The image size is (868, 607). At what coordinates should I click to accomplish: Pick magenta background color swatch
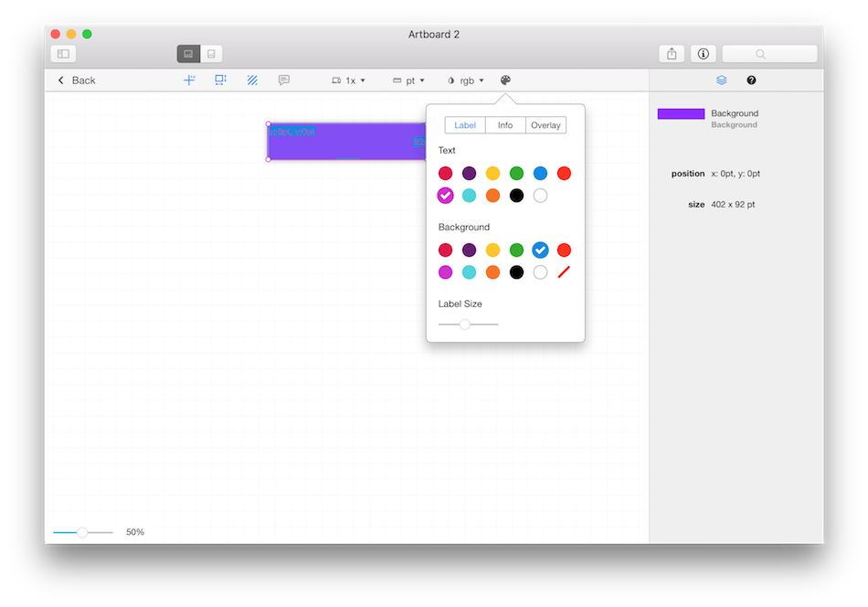[445, 272]
